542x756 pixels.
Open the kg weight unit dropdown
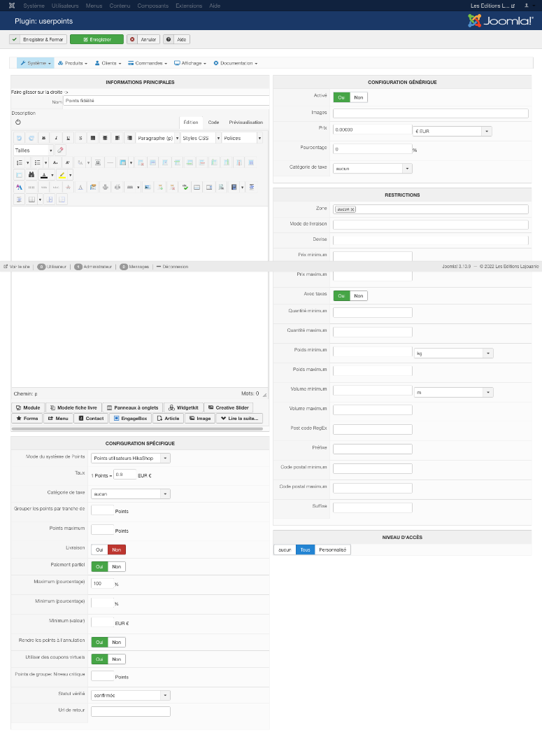453,353
